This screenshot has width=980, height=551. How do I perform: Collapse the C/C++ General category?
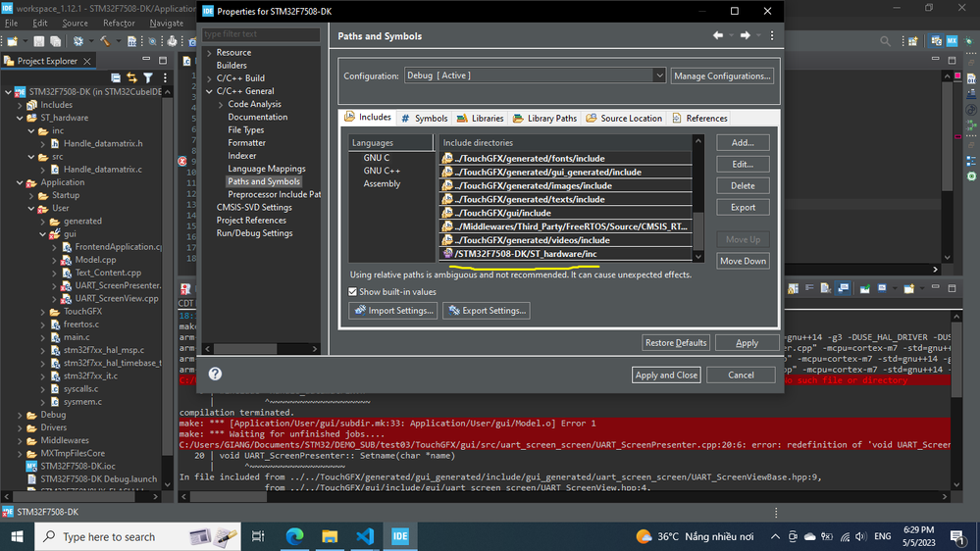click(x=209, y=91)
